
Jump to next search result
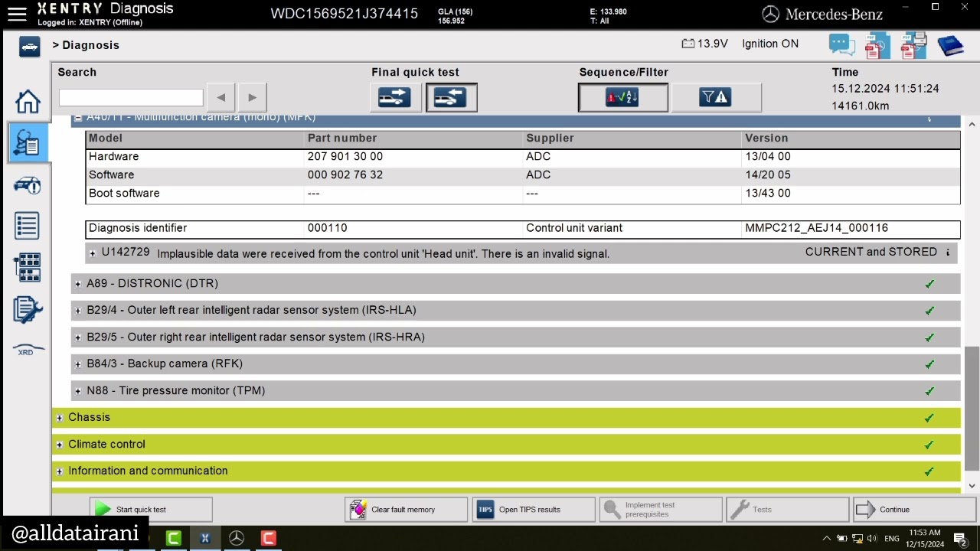pos(252,97)
